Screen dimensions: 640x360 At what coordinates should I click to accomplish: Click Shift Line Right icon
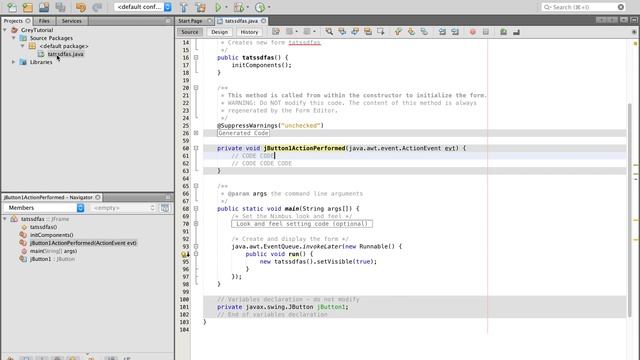[455, 32]
